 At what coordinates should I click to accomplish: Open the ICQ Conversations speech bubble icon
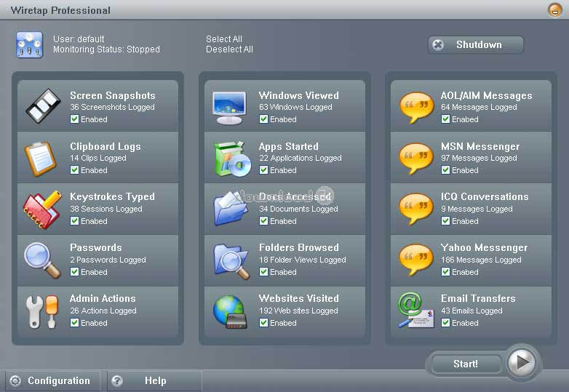[x=416, y=209]
